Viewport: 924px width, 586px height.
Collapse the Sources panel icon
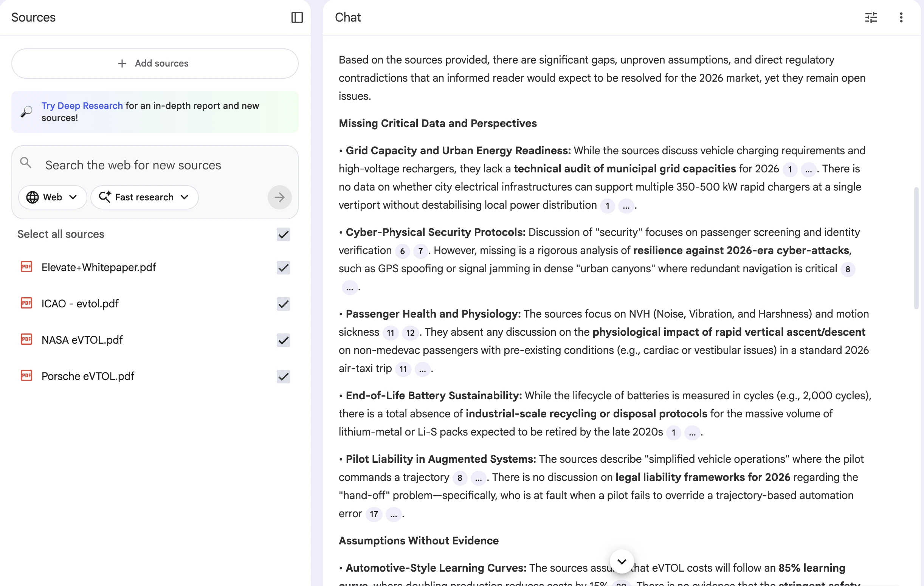pyautogui.click(x=297, y=17)
